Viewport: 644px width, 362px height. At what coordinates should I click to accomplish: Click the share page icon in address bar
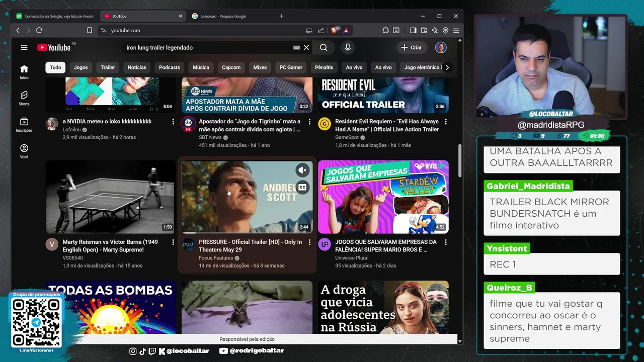click(321, 30)
